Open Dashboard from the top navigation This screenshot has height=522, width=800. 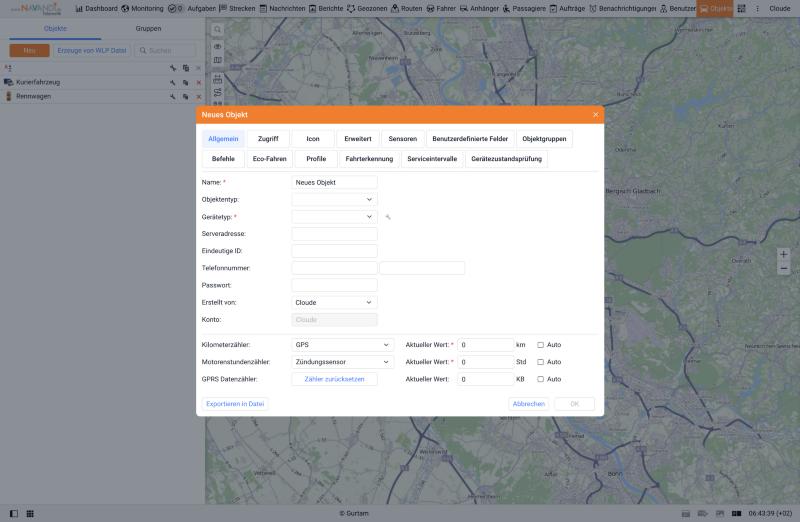pos(96,9)
